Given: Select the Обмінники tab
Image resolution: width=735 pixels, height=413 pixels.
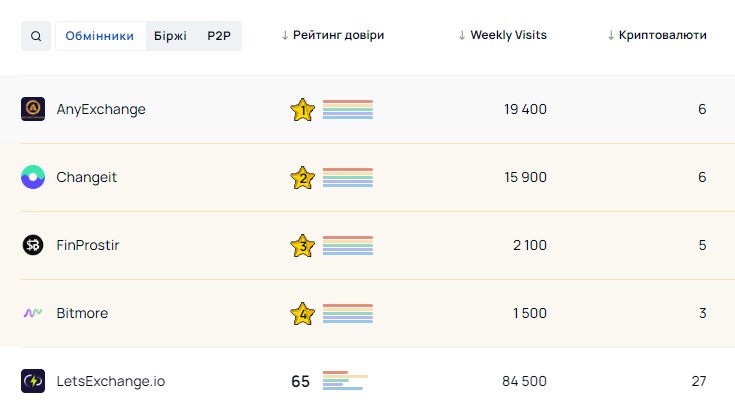Looking at the screenshot, I should tap(100, 36).
